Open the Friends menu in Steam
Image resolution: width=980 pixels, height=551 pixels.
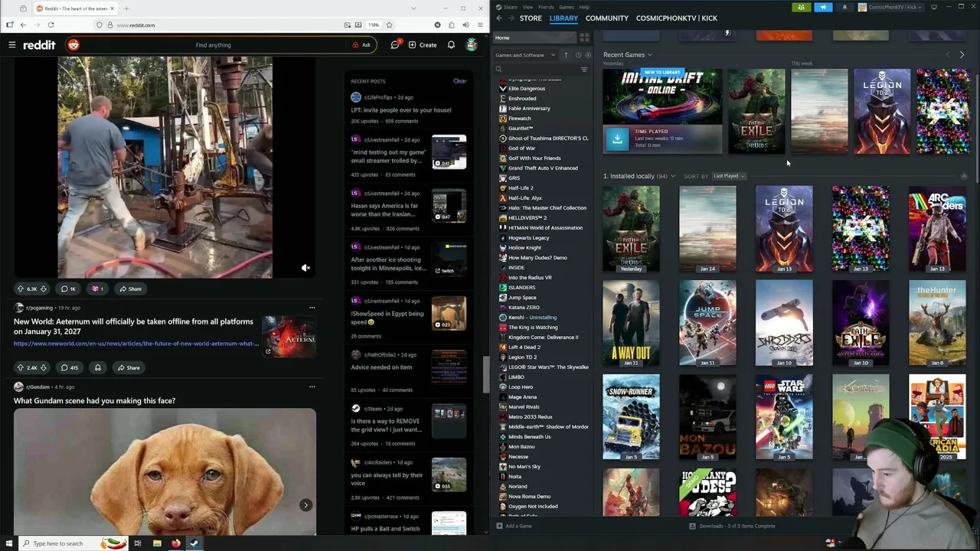(546, 7)
